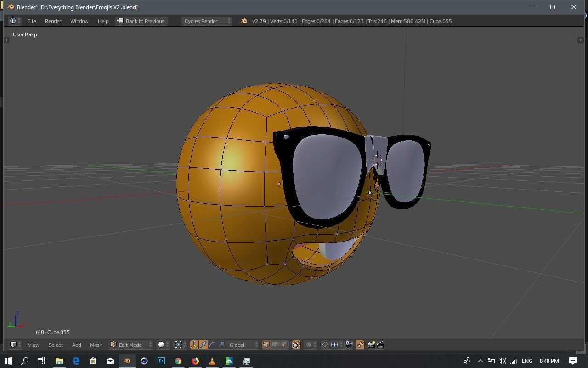Open clock showing 8:48 PM
This screenshot has height=368, width=588.
pos(549,361)
